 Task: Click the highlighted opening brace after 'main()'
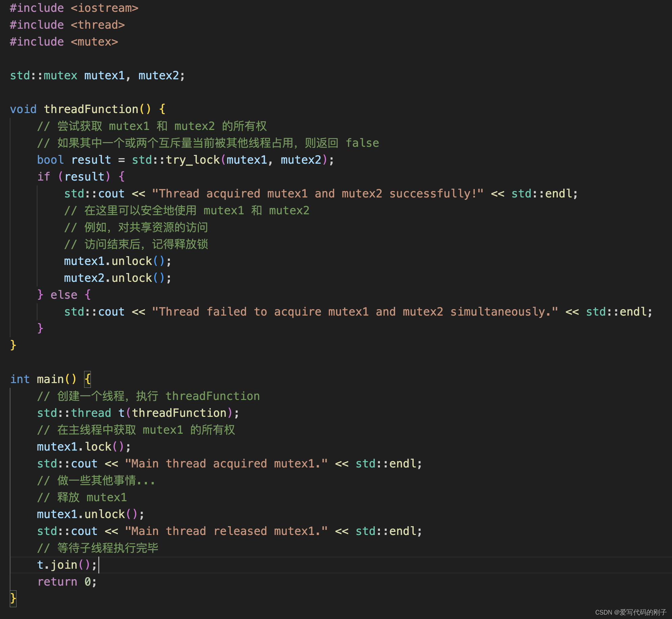tap(87, 379)
